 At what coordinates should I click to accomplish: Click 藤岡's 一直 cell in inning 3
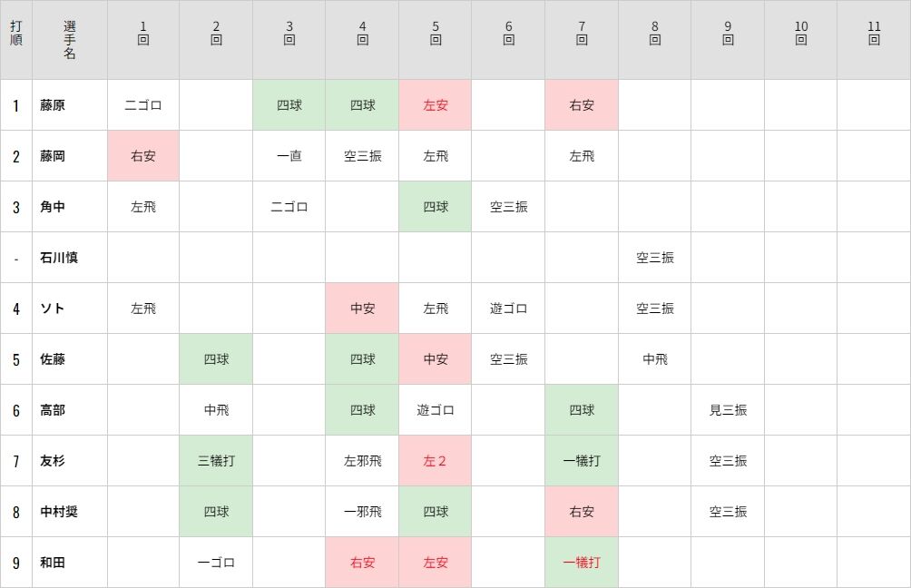289,156
